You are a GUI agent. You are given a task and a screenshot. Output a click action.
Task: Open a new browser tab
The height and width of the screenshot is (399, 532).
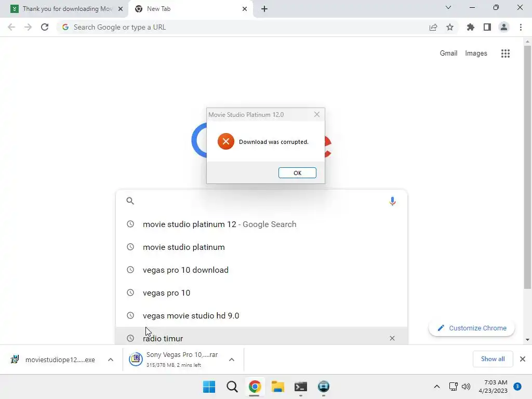click(264, 9)
